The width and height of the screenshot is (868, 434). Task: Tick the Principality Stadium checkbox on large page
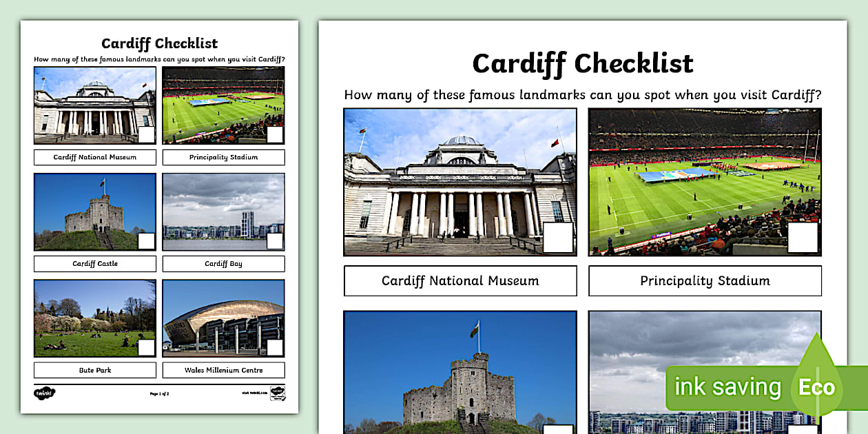[803, 238]
